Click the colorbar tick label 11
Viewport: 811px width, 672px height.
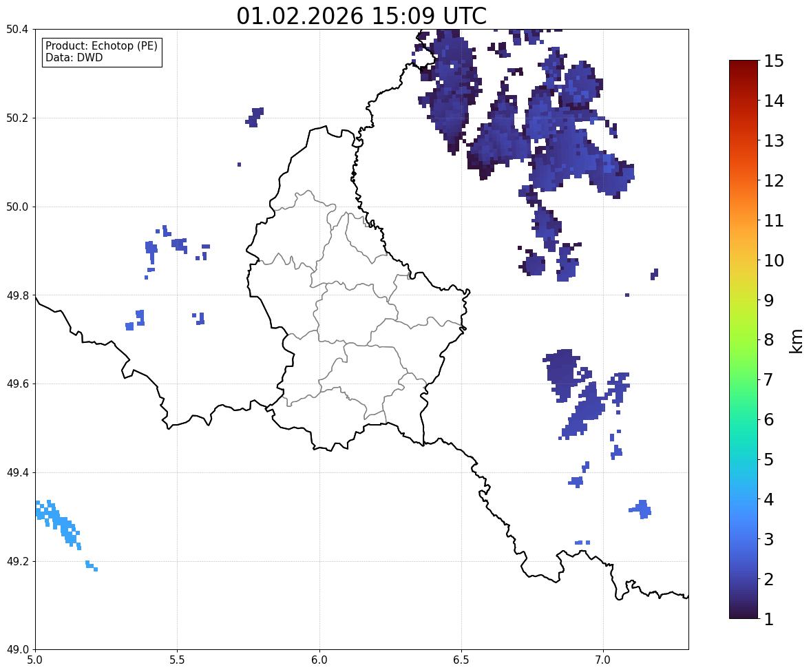[x=774, y=220]
